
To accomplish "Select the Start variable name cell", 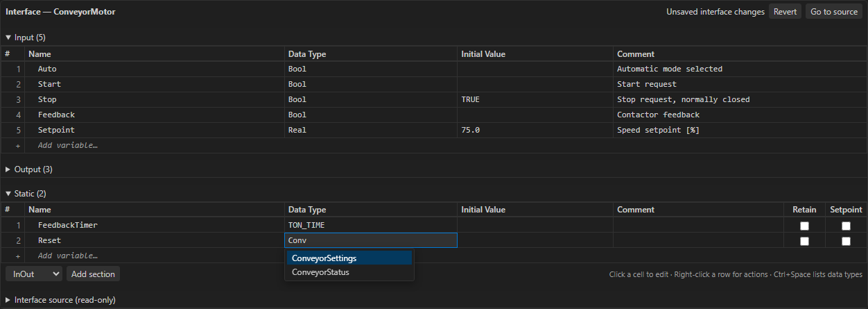I will 155,84.
